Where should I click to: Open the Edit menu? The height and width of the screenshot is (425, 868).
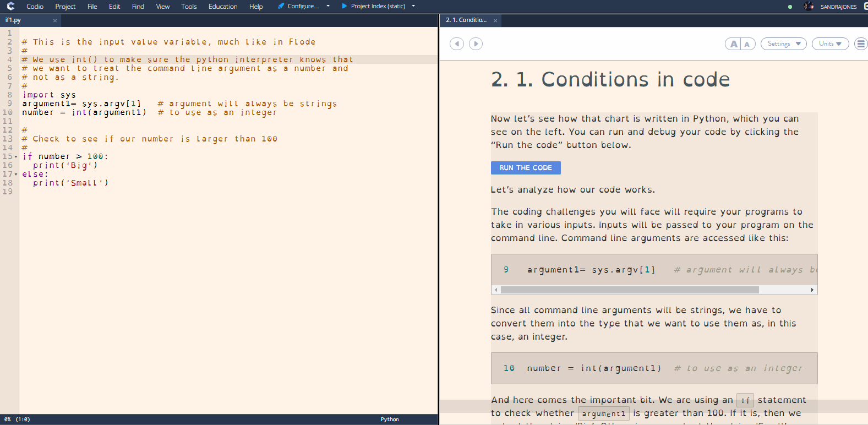click(114, 7)
